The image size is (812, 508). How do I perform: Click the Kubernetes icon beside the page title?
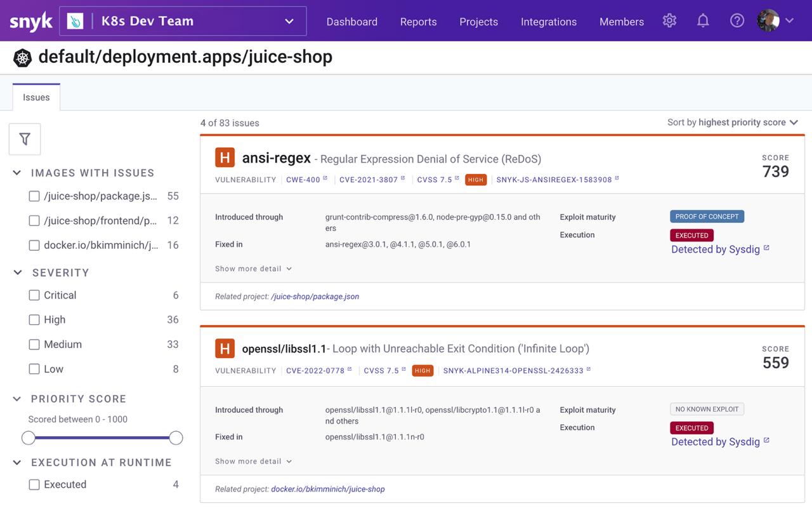click(x=22, y=58)
